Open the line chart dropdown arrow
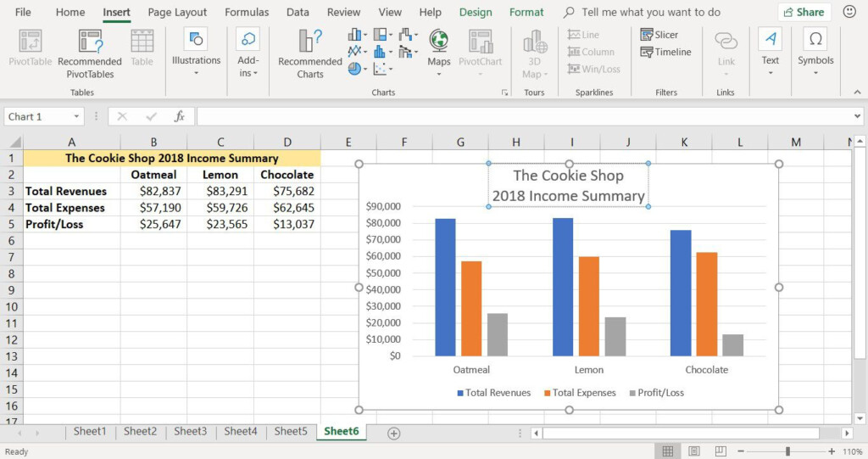Screen dimensions: 868x459 click(364, 52)
